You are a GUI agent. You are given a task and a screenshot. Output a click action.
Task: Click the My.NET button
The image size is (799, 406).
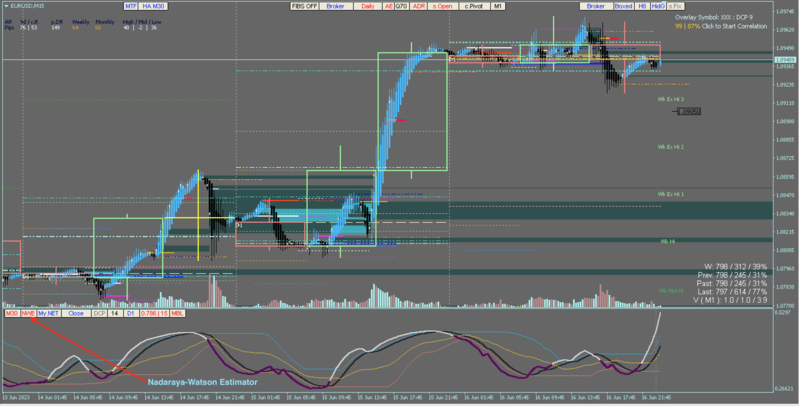[x=48, y=313]
